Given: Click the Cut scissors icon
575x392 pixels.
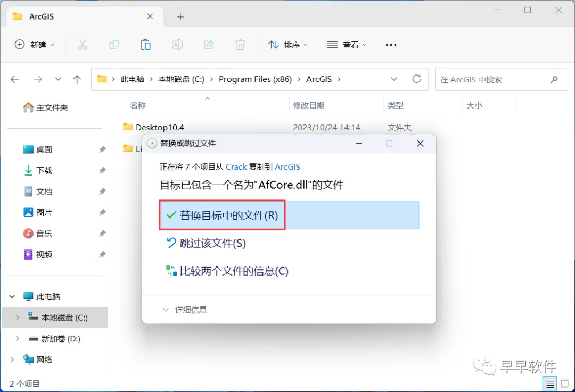Looking at the screenshot, I should tap(83, 45).
